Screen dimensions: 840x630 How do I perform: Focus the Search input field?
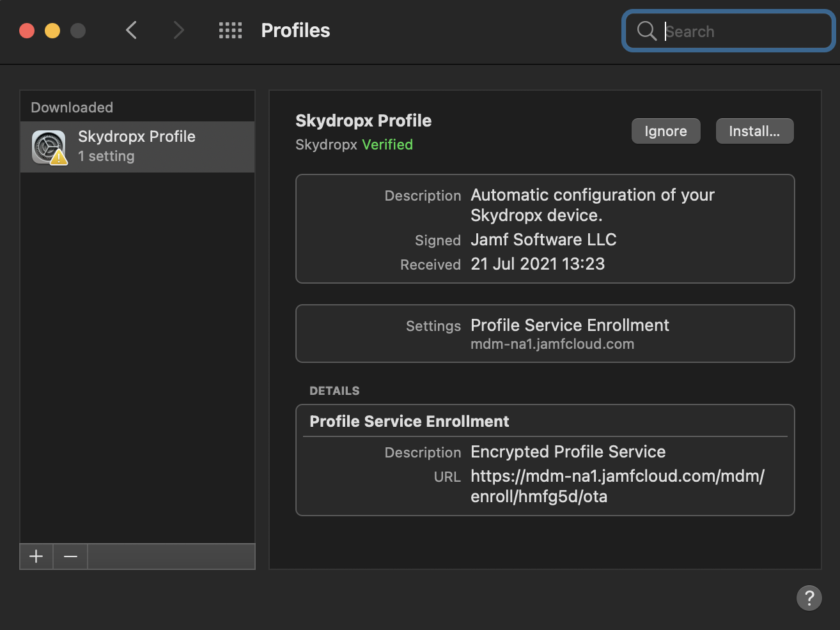point(729,31)
